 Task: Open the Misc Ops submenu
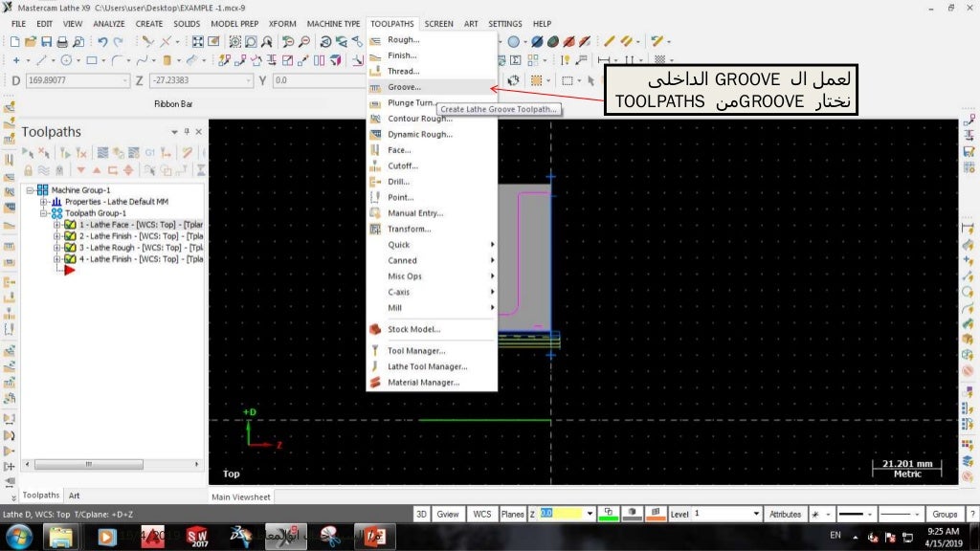(432, 276)
